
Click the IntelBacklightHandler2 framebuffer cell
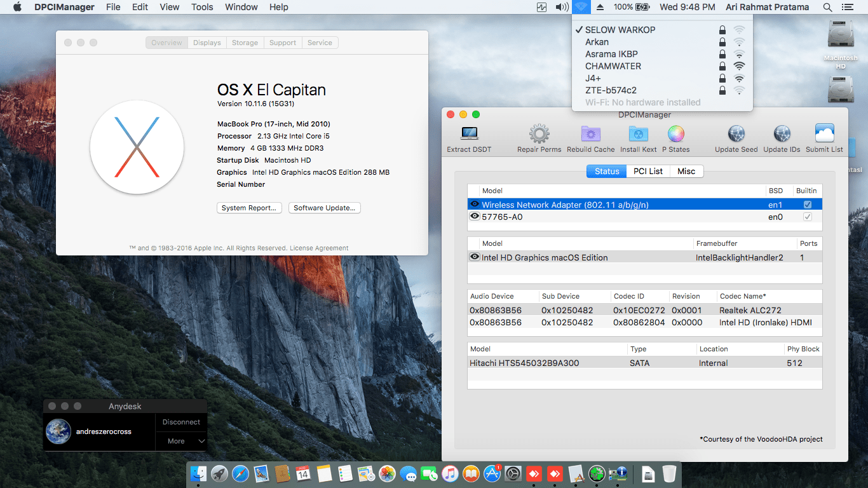coord(740,257)
